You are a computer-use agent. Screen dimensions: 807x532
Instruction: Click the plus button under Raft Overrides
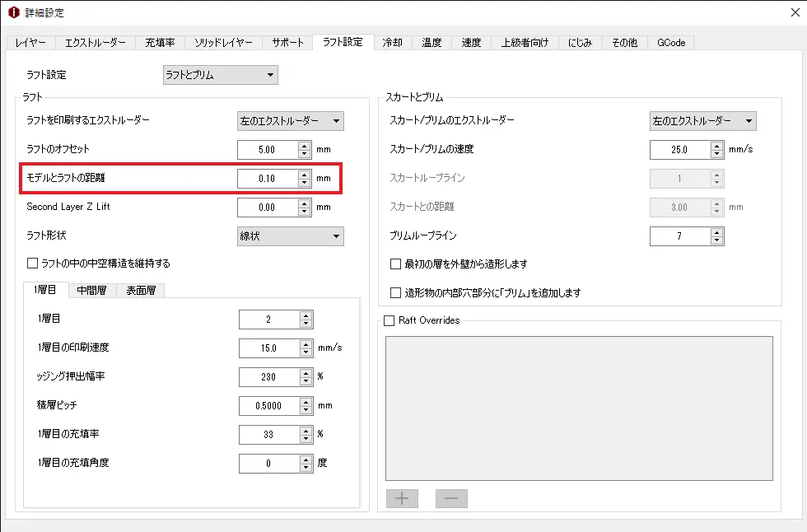tap(402, 498)
